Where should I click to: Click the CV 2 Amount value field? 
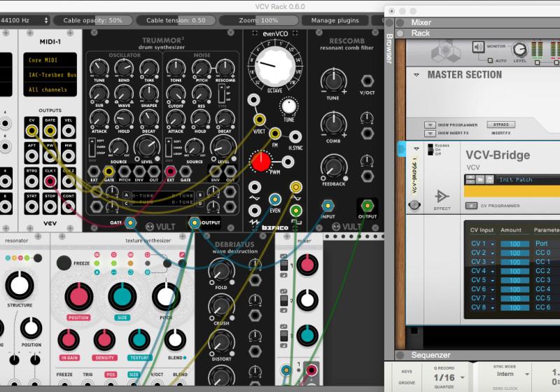(x=514, y=253)
